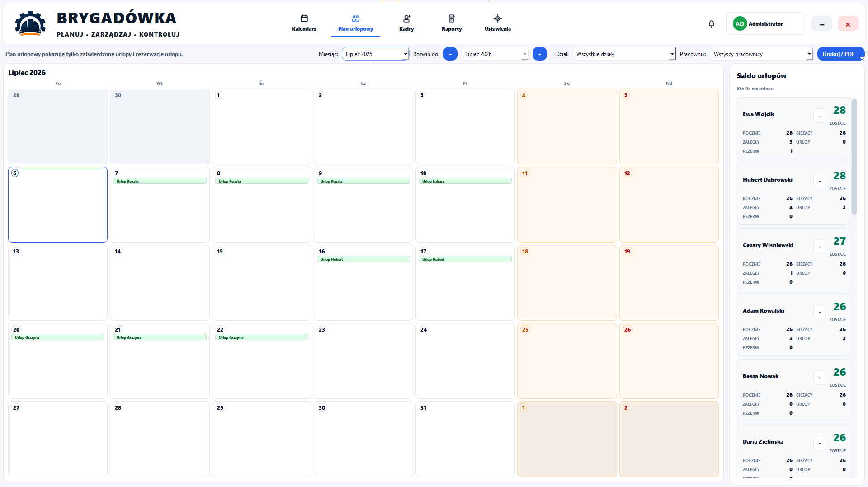Click the Brygadówka gear logo
The image size is (868, 487).
(30, 23)
